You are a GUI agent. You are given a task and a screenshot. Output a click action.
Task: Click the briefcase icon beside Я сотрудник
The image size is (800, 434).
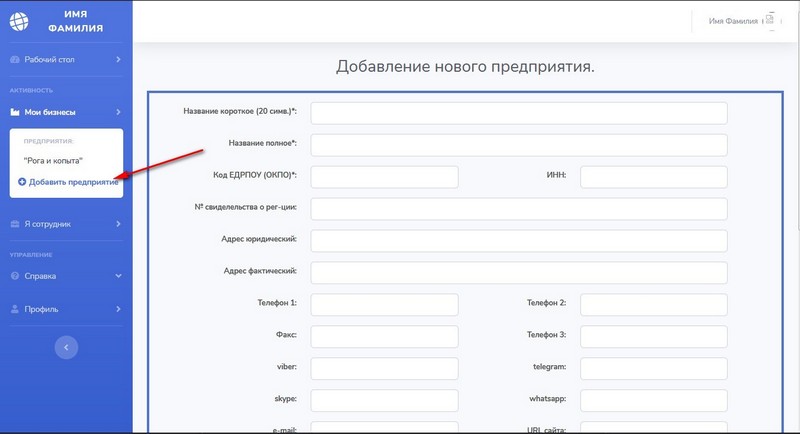pos(15,224)
